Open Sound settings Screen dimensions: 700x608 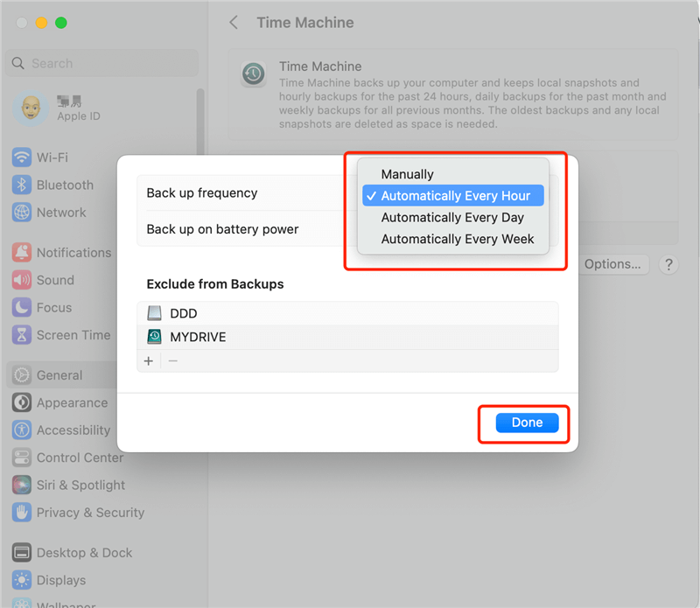tap(56, 280)
